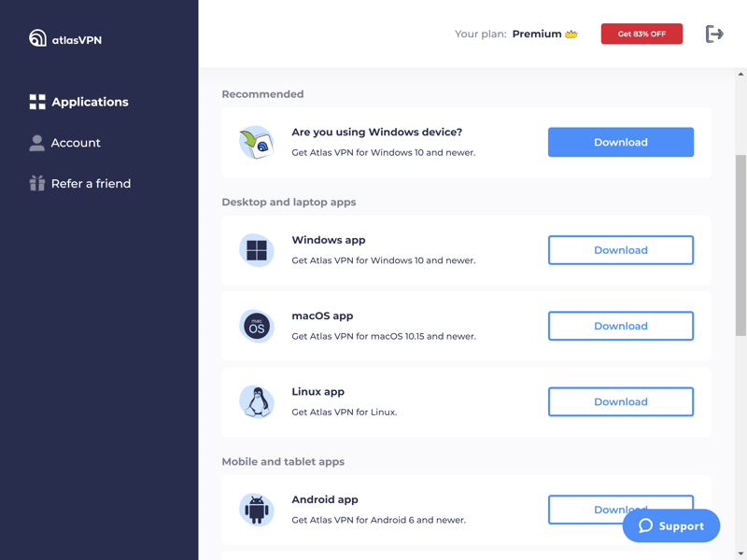Click the Linux penguin icon
The image size is (747, 560).
pyautogui.click(x=256, y=402)
